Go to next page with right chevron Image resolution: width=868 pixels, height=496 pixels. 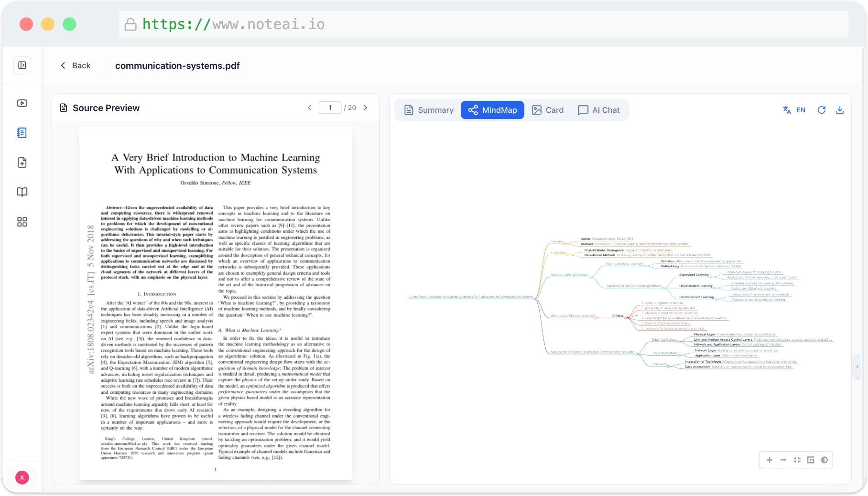(365, 108)
